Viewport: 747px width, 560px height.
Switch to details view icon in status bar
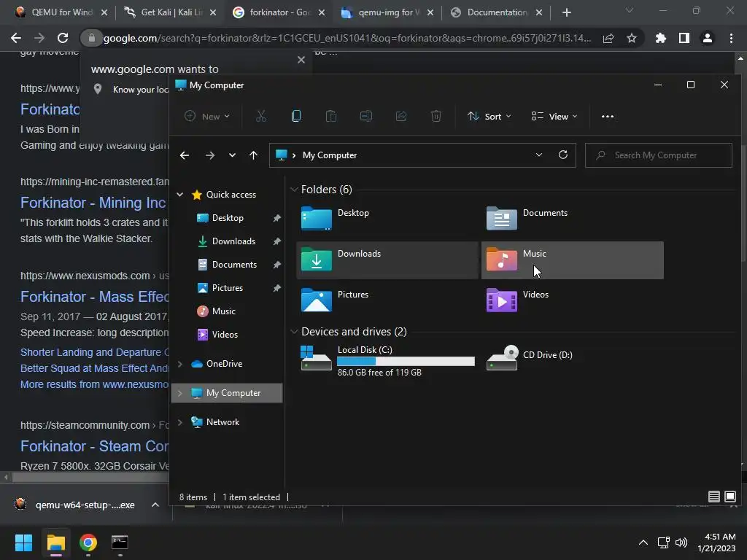pos(713,497)
